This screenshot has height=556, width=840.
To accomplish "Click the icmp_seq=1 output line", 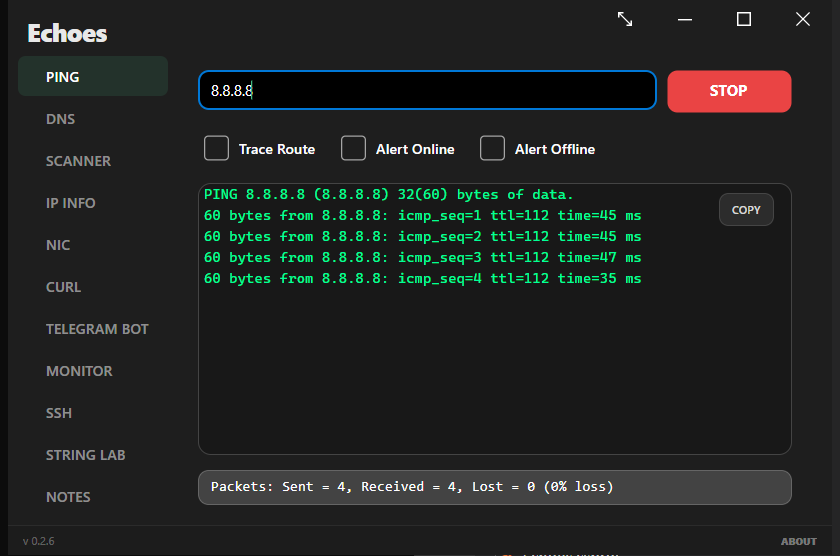I will pyautogui.click(x=423, y=215).
